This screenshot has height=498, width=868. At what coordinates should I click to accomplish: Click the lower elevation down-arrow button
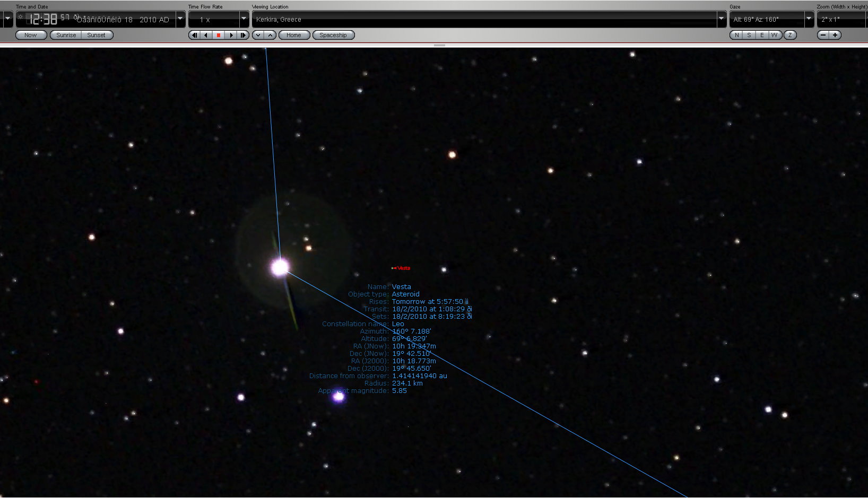(258, 35)
